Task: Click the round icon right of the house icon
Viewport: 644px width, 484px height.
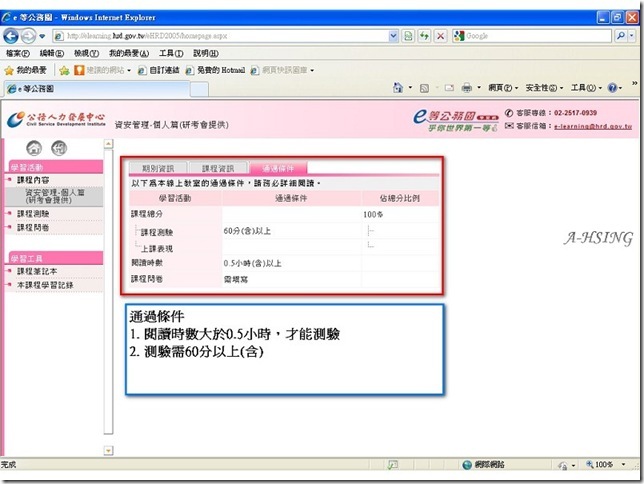Action: point(59,148)
